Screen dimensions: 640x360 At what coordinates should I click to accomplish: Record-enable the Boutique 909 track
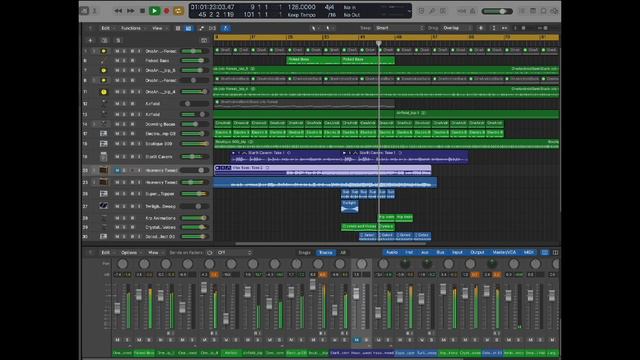click(132, 144)
